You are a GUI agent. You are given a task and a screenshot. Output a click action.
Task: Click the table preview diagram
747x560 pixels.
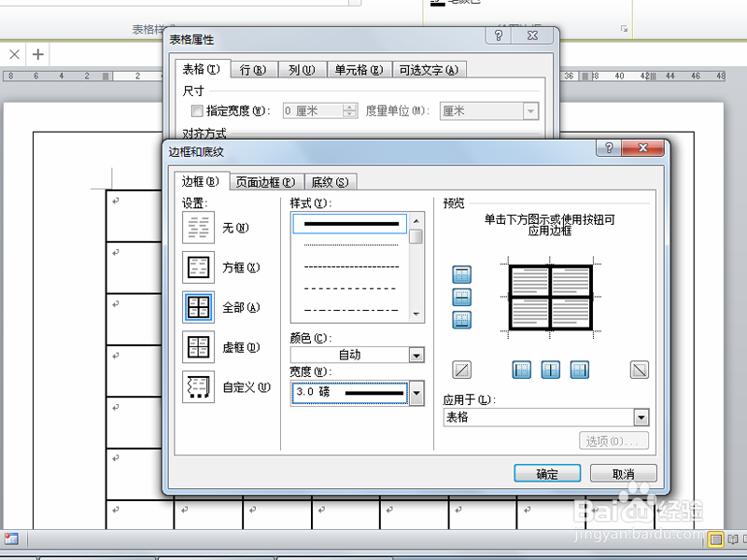(550, 297)
